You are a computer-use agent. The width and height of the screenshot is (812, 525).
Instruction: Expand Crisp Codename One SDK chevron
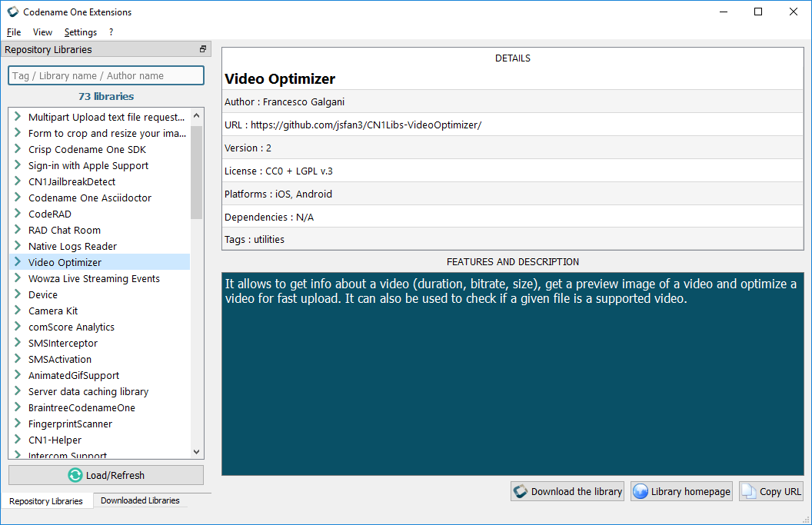pos(18,148)
